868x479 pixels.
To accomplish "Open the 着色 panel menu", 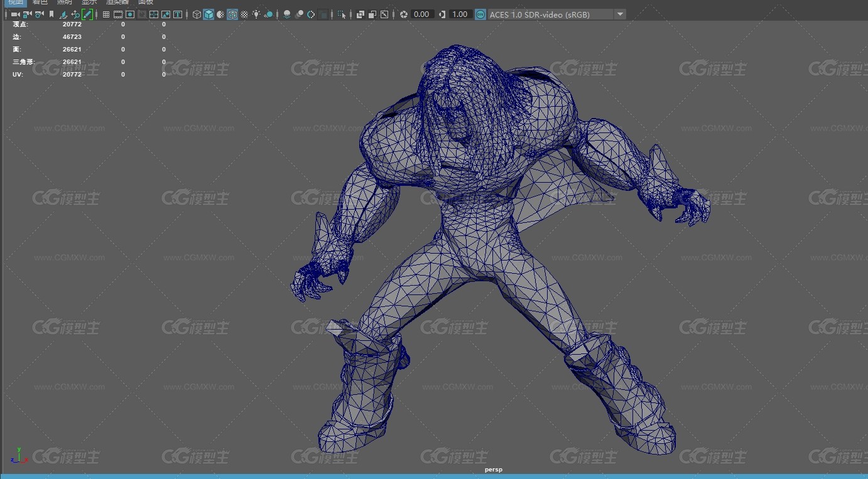I will 41,3.
